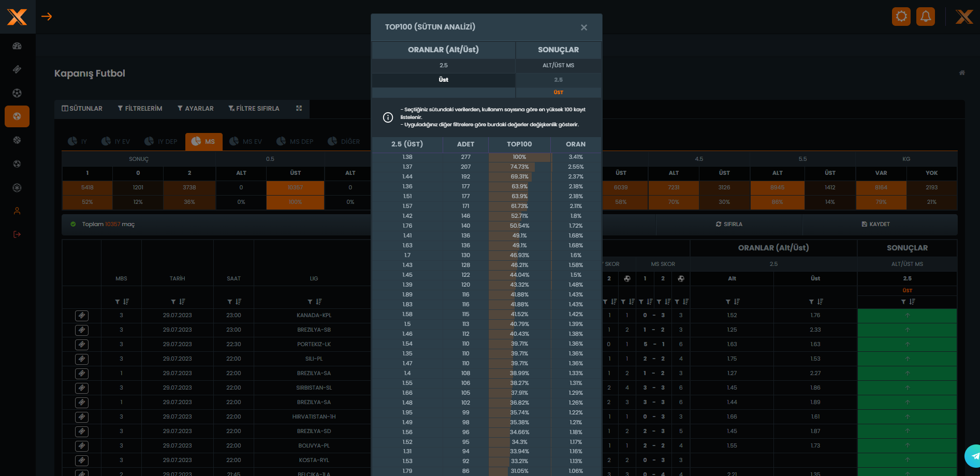The height and width of the screenshot is (476, 980).
Task: Click the red logout icon in sidebar
Action: click(17, 234)
